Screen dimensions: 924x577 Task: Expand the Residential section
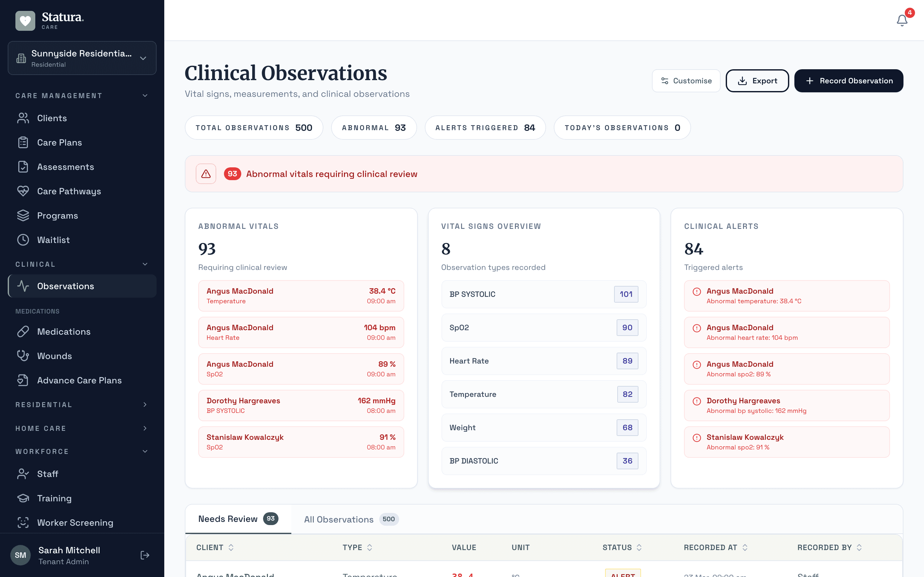(x=145, y=405)
